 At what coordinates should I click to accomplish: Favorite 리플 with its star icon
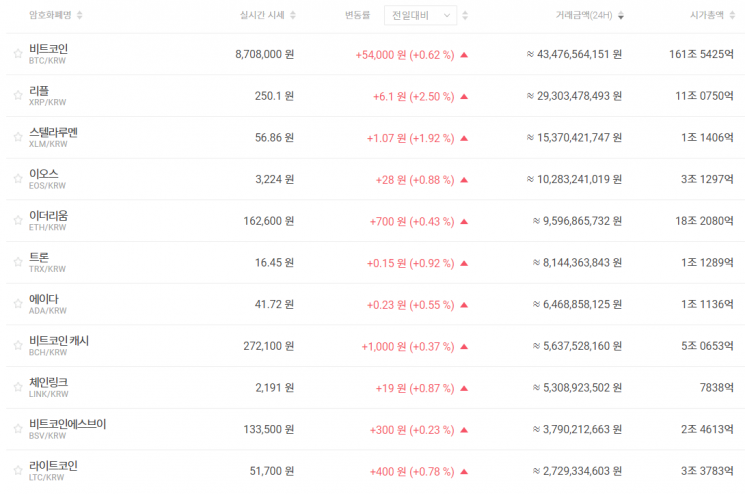coord(18,95)
